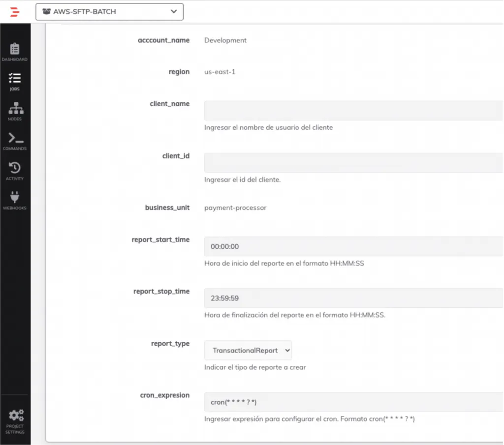Viewport: 504px width, 445px height.
Task: Open the Nodes hierarchy icon
Action: pos(15,109)
